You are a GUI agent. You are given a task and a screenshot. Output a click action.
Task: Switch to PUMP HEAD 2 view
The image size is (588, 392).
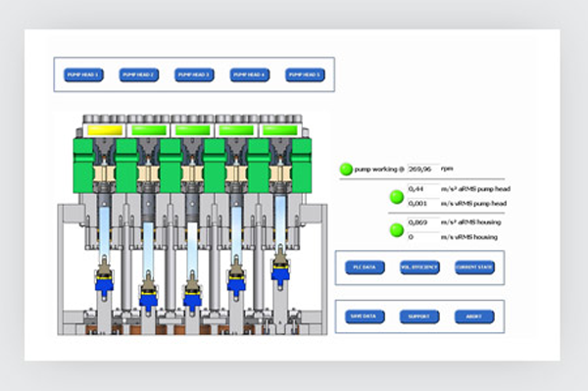[x=139, y=74]
